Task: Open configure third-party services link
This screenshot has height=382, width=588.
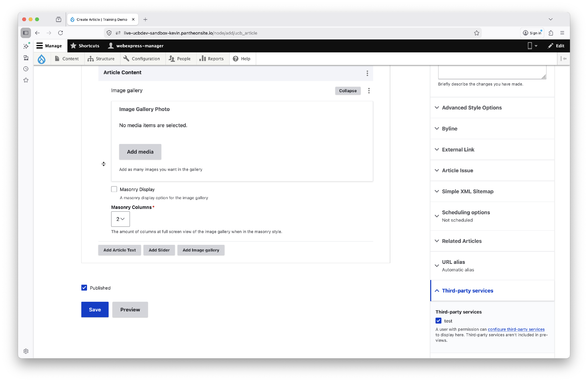Action: point(516,329)
